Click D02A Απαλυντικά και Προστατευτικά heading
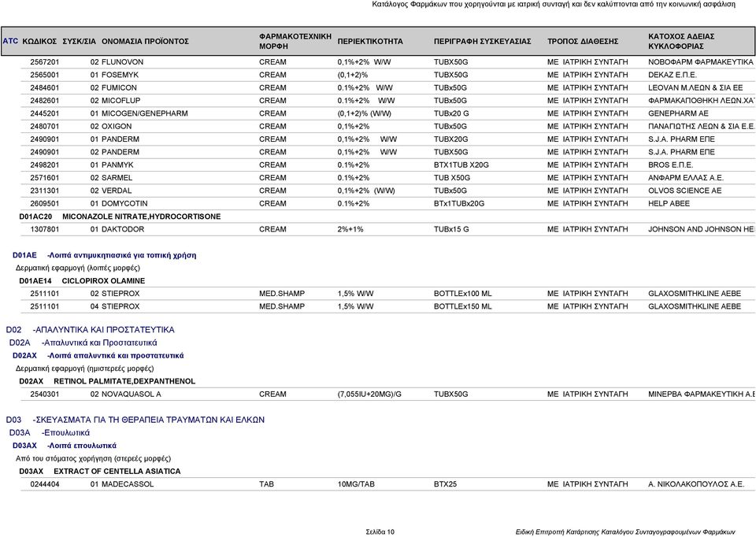756x537 pixels. (x=83, y=343)
